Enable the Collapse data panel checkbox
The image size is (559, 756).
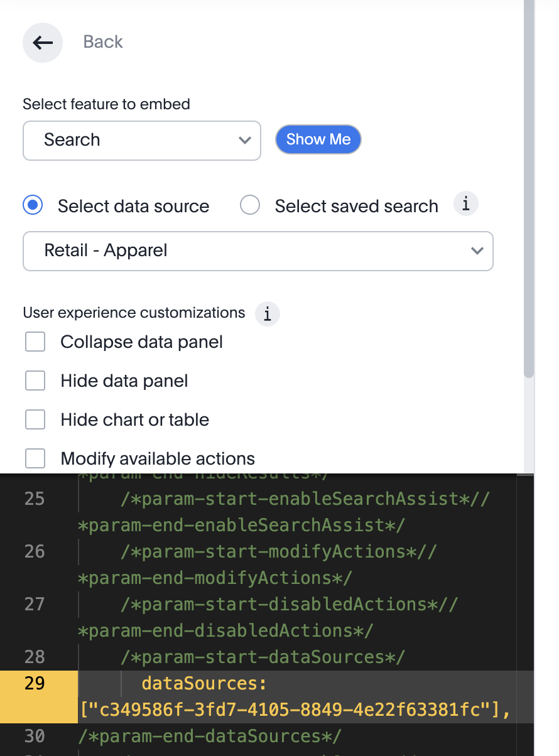click(x=35, y=342)
